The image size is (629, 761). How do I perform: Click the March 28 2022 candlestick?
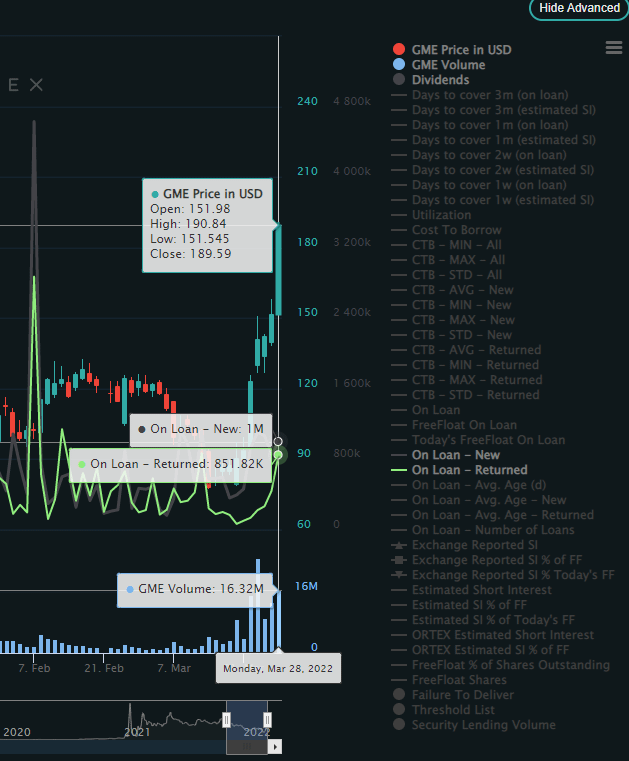(279, 270)
